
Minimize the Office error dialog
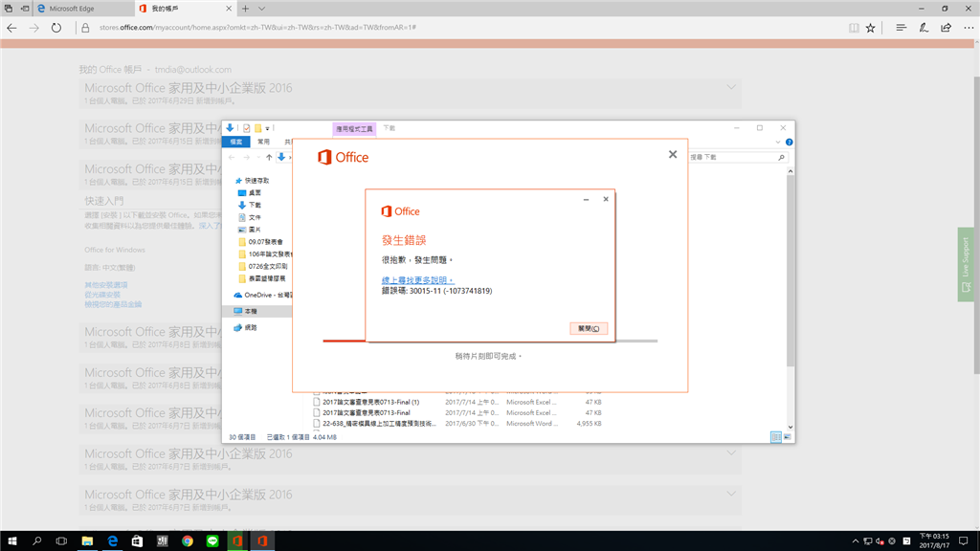(x=587, y=199)
